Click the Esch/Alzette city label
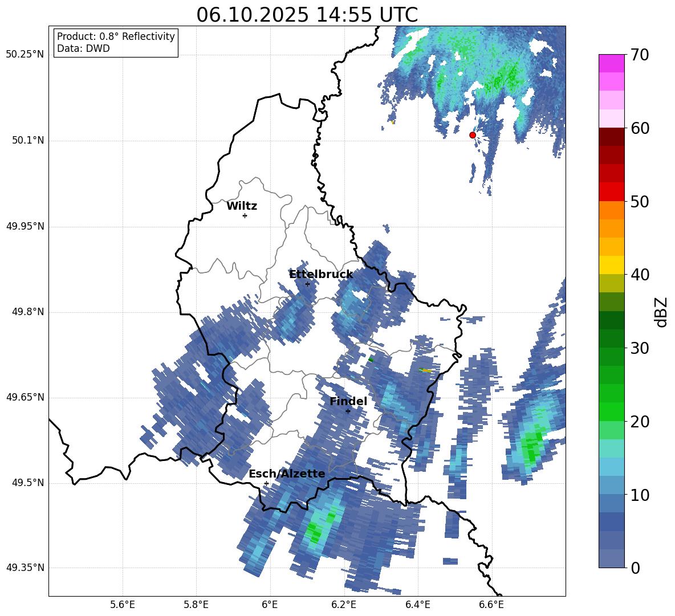Image resolution: width=675 pixels, height=616 pixels. click(x=287, y=474)
